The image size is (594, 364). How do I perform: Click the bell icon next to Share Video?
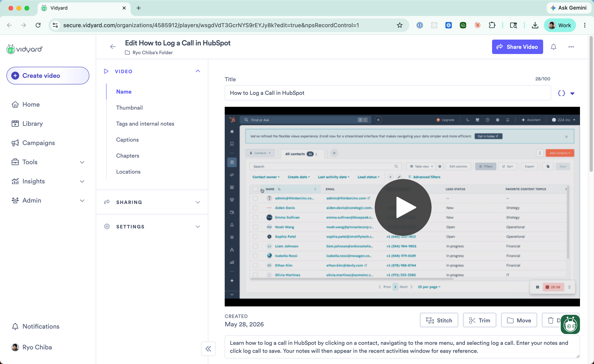[x=554, y=47]
